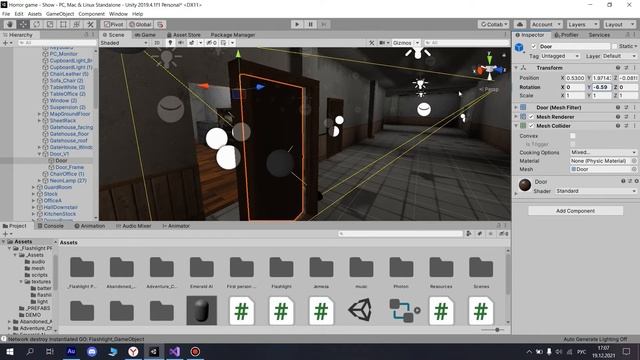Select the Rect transform tool
Screen dimensions: 640x360
tap(63, 24)
